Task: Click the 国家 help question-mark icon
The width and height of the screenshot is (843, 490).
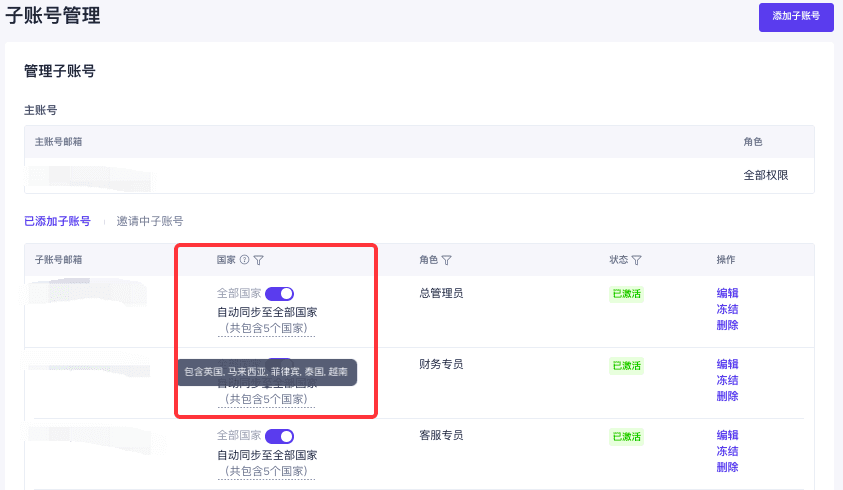Action: pyautogui.click(x=245, y=260)
